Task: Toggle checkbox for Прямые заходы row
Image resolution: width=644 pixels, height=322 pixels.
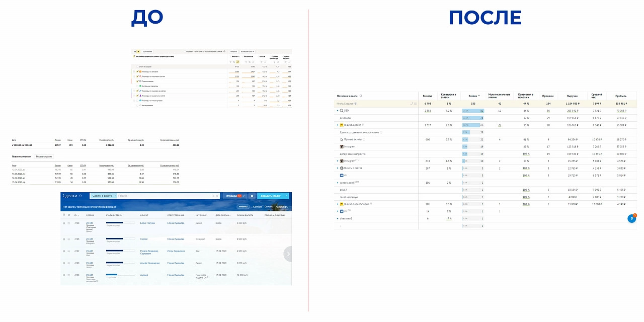Action: pyautogui.click(x=137, y=81)
